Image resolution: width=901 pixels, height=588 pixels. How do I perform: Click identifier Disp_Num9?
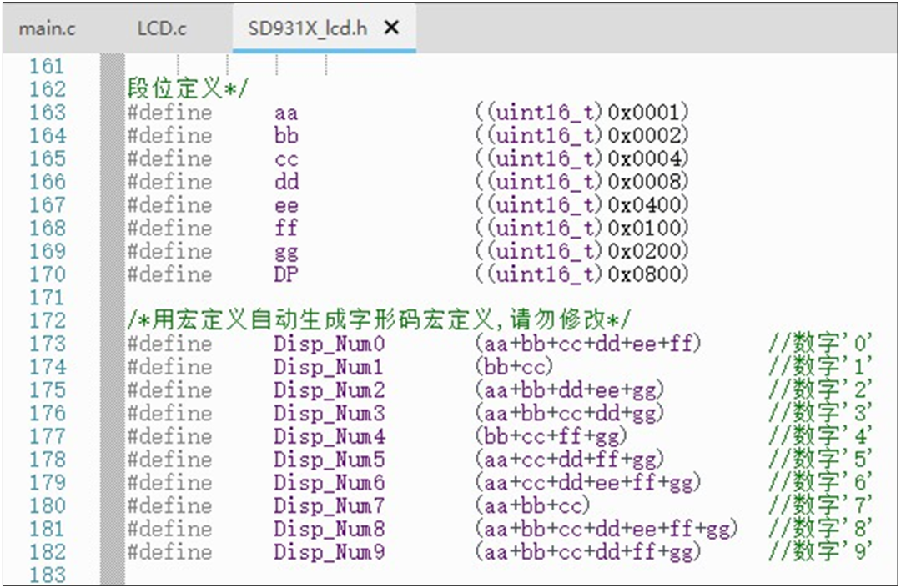coord(330,552)
